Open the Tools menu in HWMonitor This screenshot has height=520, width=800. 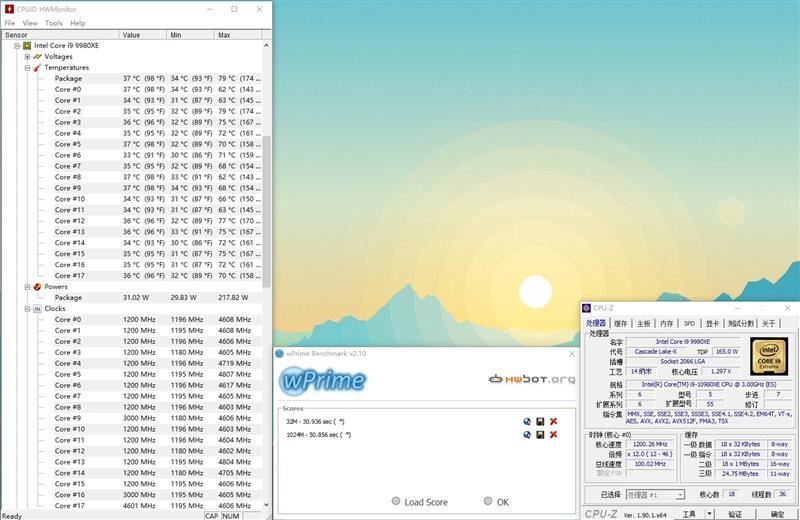(x=54, y=23)
